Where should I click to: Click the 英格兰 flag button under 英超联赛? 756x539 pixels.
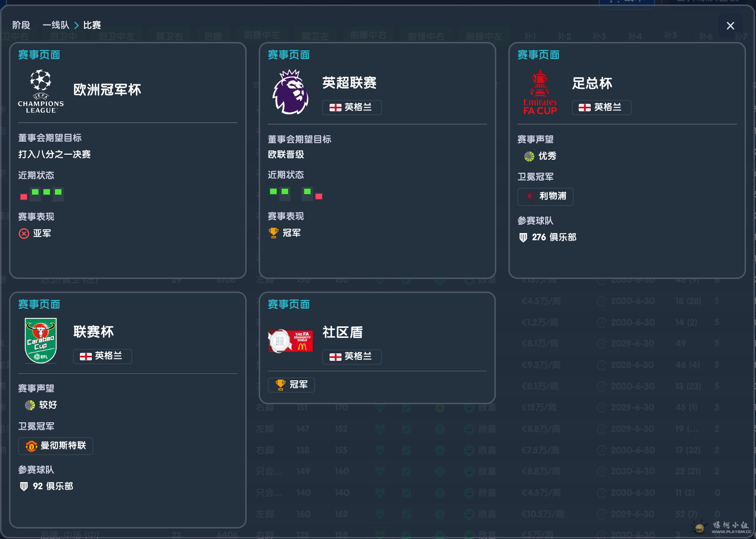pos(352,107)
